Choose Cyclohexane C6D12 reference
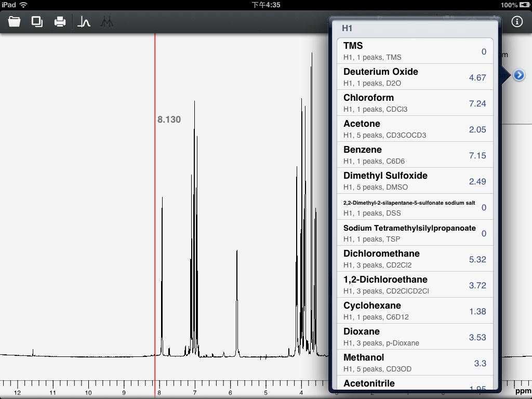 415,311
